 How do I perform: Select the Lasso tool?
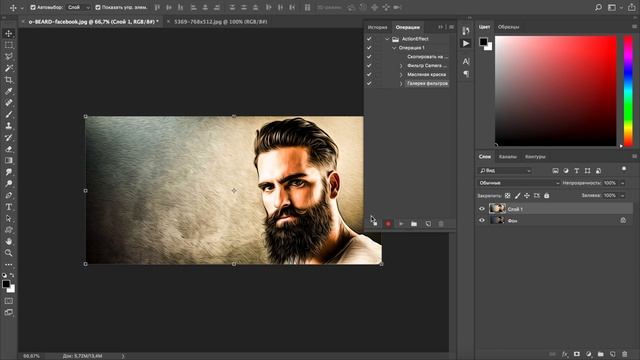point(9,56)
